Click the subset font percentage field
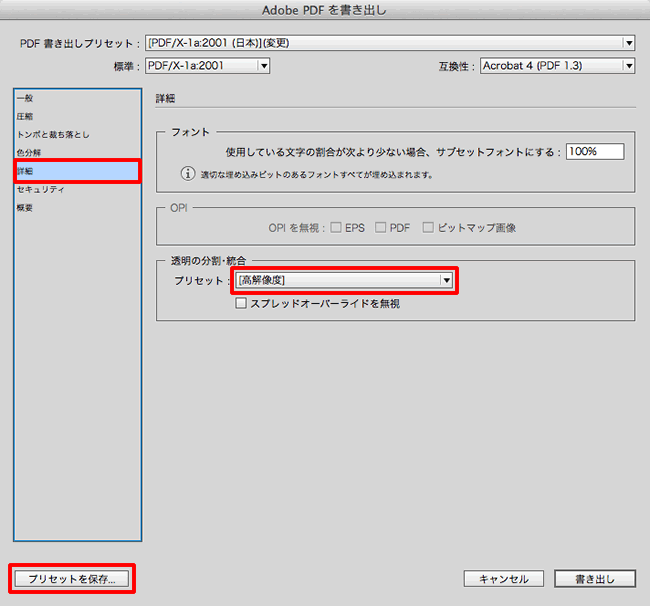Viewport: 650px width, 606px height. coord(595,152)
